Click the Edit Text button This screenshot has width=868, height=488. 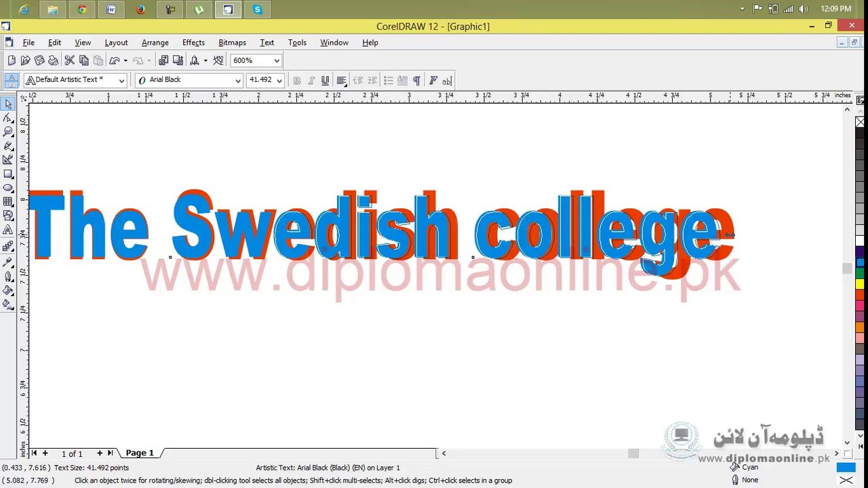click(447, 81)
